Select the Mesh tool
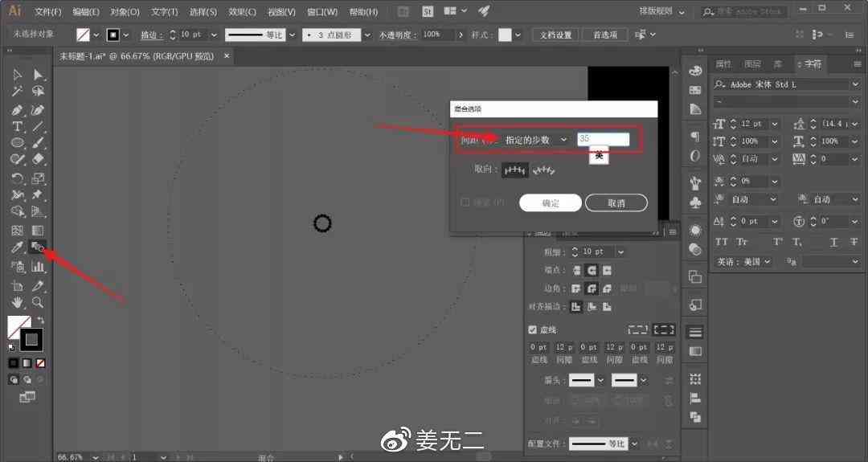Image resolution: width=868 pixels, height=462 pixels. point(17,231)
